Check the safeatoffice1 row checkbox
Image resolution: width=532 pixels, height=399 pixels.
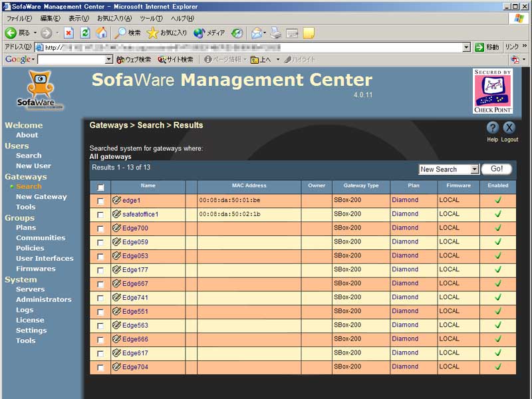click(100, 215)
